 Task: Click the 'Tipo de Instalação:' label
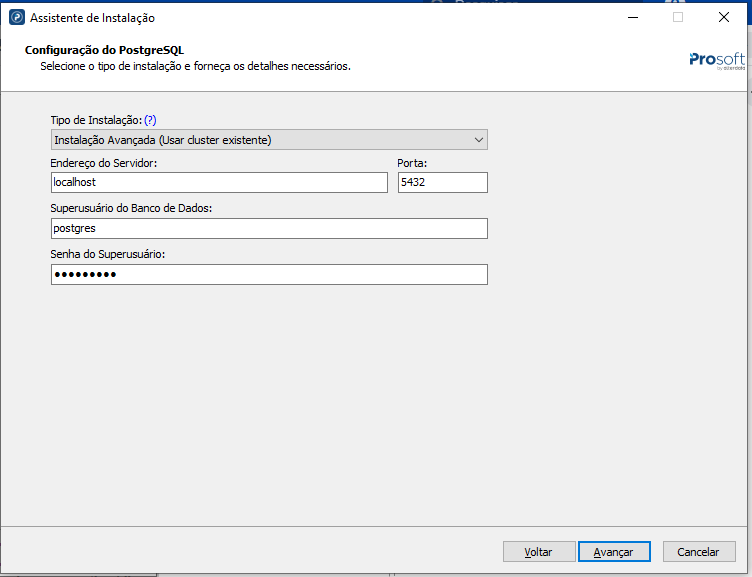point(96,120)
